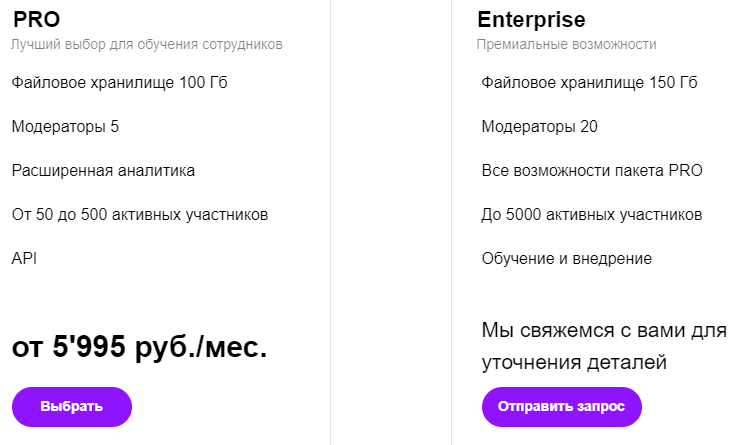736x445 pixels.
Task: Click До 5000 активных участников text
Action: pyautogui.click(x=591, y=214)
